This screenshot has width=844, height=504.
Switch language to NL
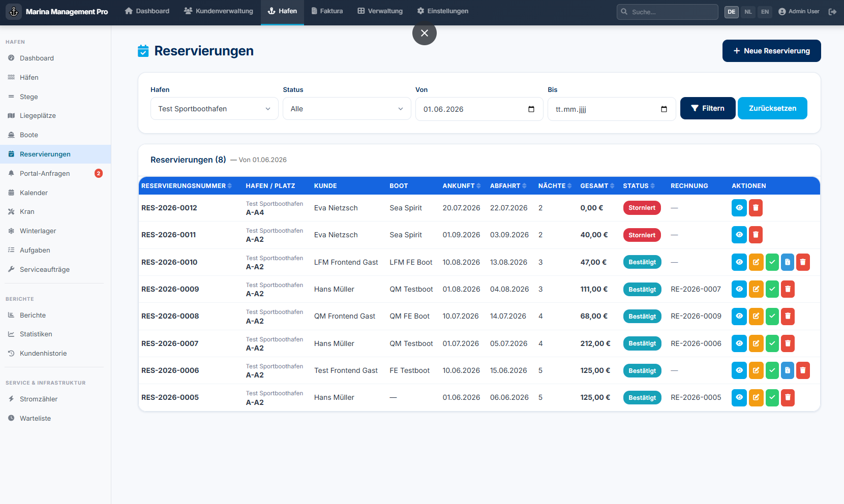click(748, 12)
